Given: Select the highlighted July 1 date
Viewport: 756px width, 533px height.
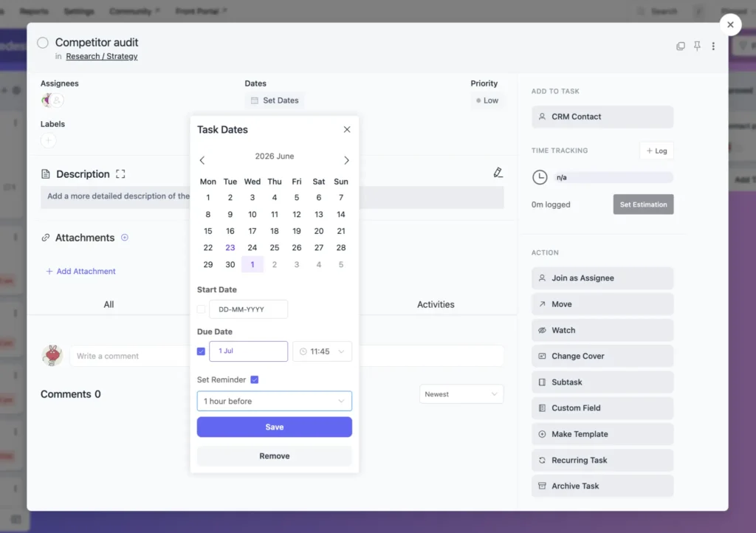Looking at the screenshot, I should coord(252,264).
